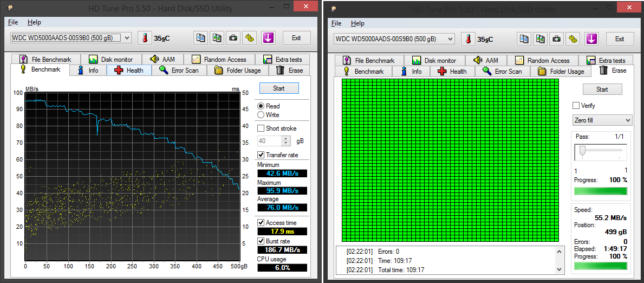Expand drive selection dropdown in Erase window

tap(450, 38)
